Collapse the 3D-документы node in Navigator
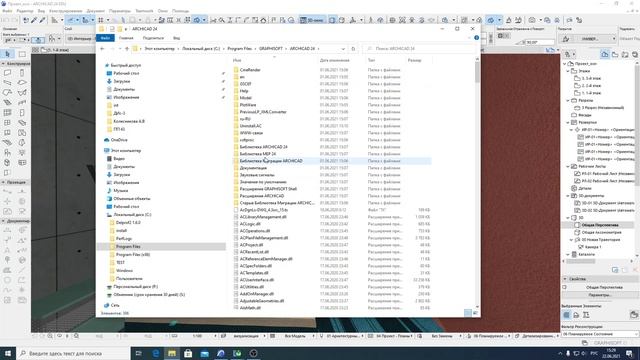The height and width of the screenshot is (360, 640). [x=568, y=196]
